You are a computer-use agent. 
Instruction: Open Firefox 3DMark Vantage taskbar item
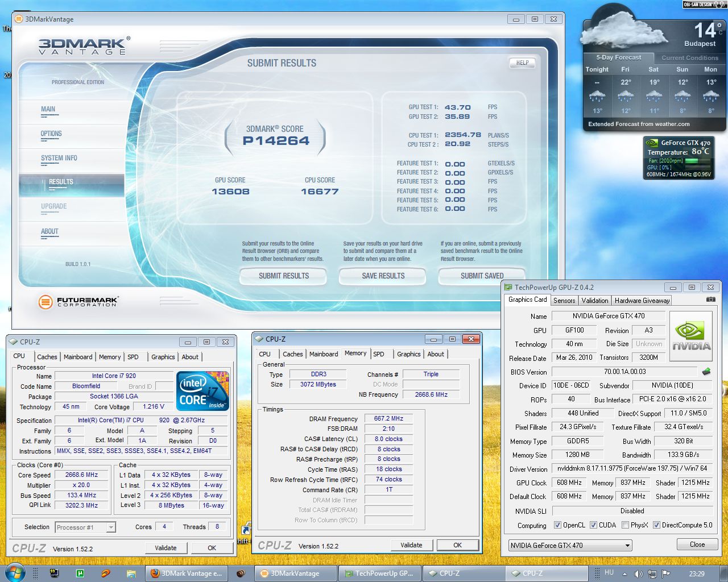coord(186,573)
